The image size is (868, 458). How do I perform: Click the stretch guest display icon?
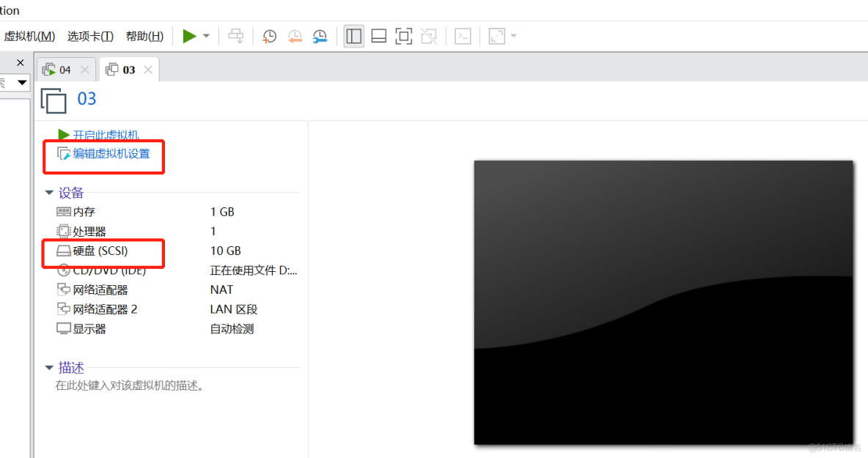pos(496,37)
